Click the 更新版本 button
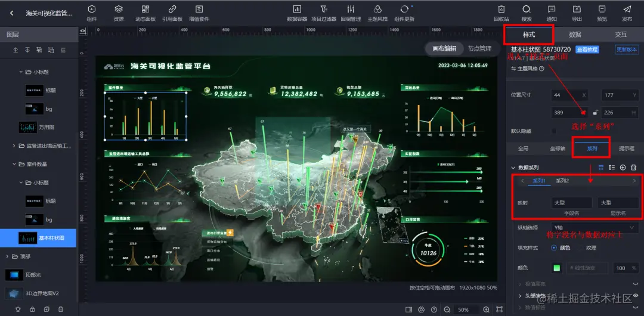 point(627,49)
